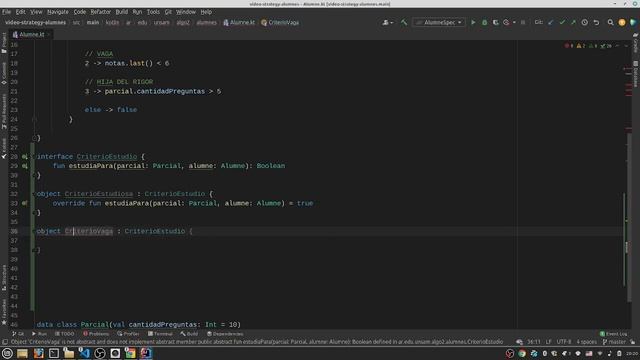Collapse the fold marker at line 26
Screen dimensions: 640x360
[x=34, y=138]
